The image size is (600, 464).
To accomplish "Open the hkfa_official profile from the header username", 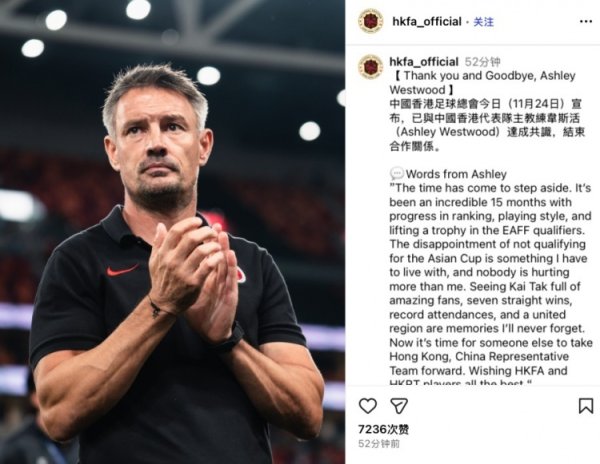I will [427, 21].
